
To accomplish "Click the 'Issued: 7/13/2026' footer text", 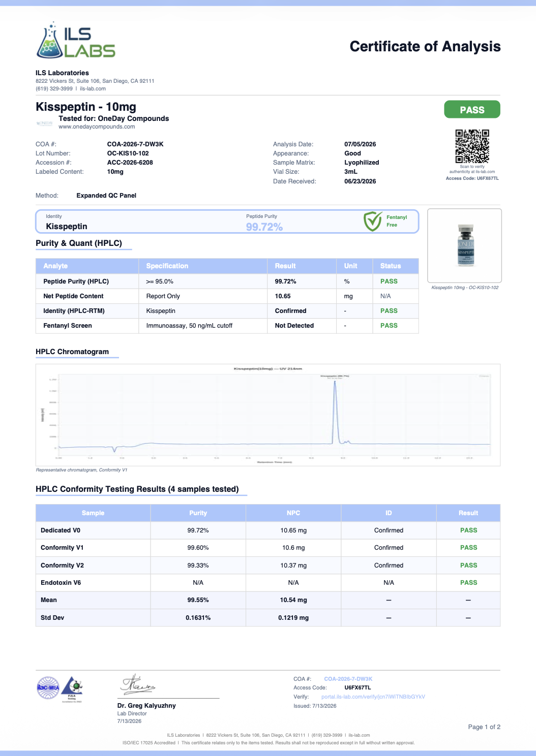I will point(315,706).
